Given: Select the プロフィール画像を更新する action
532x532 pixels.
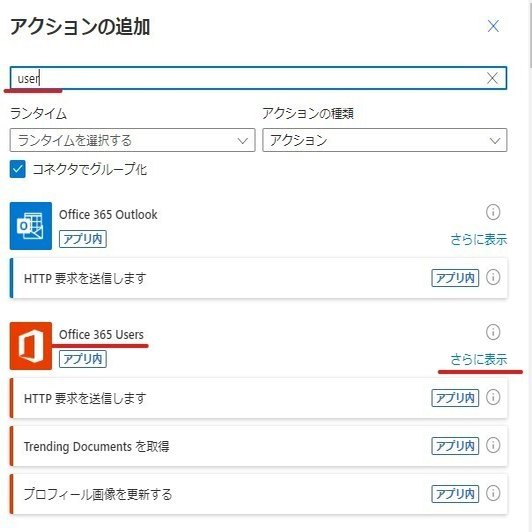Looking at the screenshot, I should [259, 494].
